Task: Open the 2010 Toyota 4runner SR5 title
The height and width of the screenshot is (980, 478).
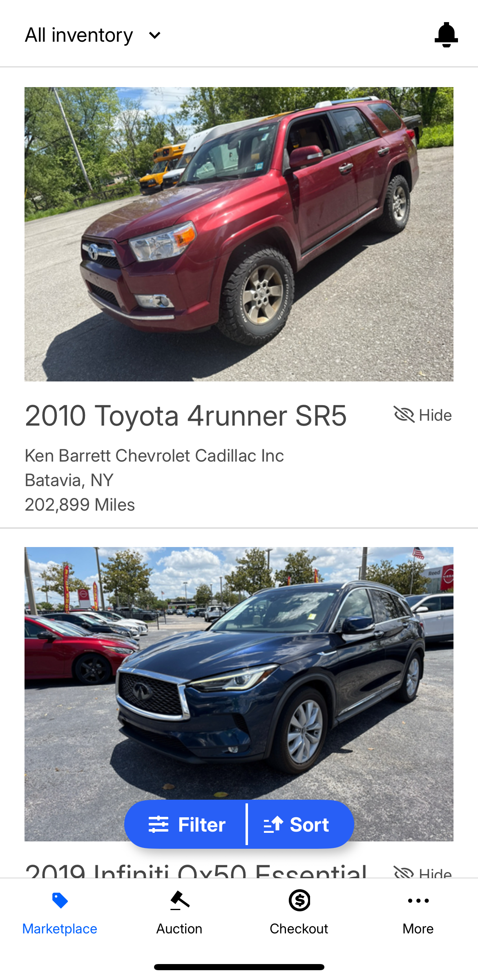Action: [x=186, y=416]
